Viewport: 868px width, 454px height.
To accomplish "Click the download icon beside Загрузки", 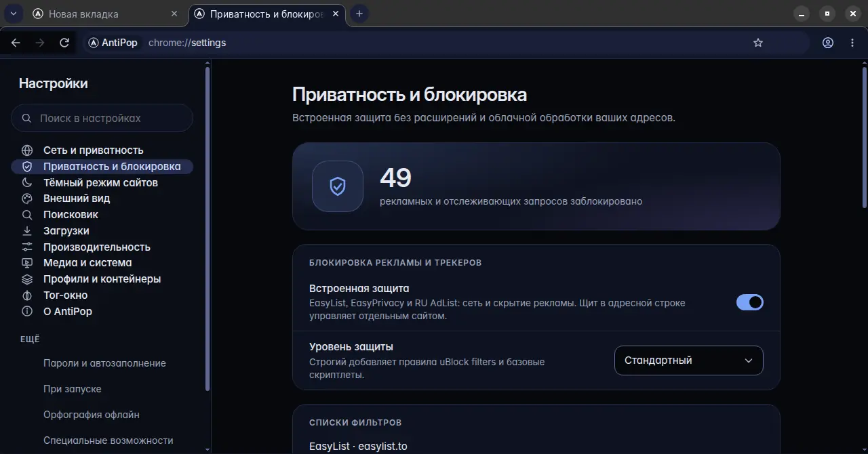I will click(x=27, y=231).
